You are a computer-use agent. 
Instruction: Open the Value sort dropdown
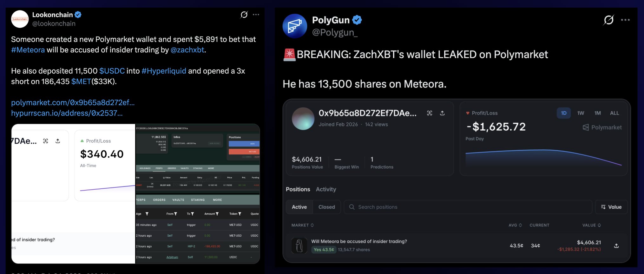click(611, 207)
